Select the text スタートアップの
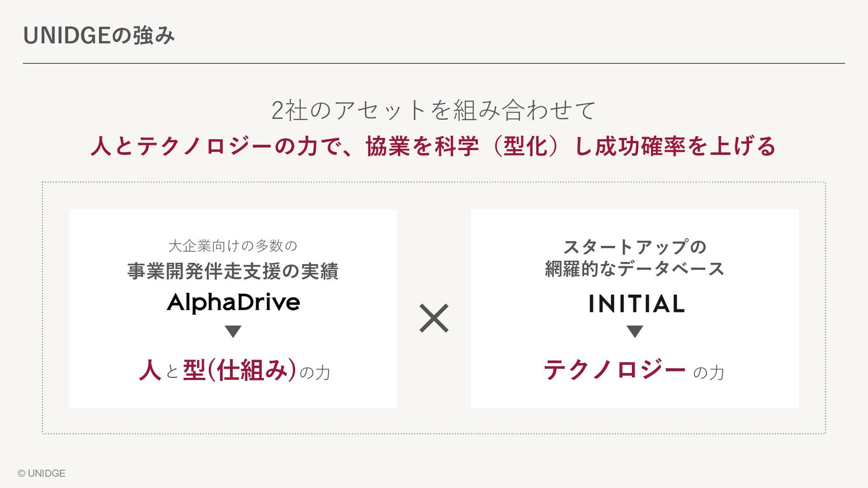Viewport: 868px width, 488px height. [x=634, y=247]
